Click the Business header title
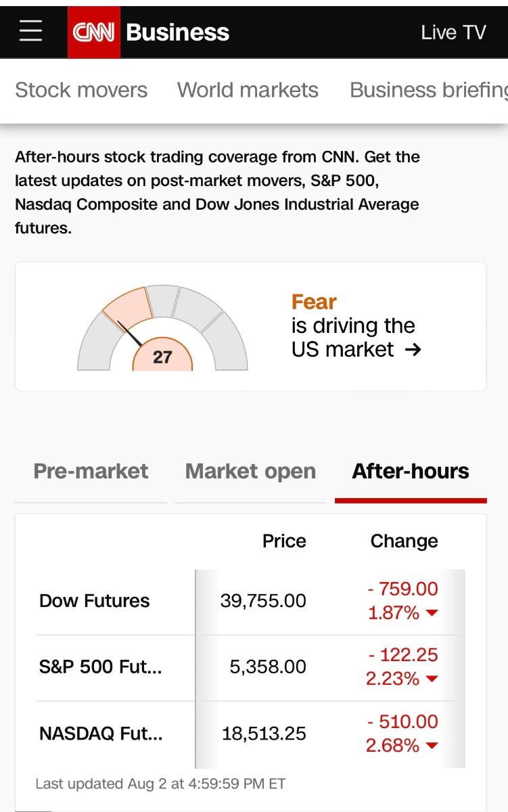Image resolution: width=508 pixels, height=812 pixels. pos(178,32)
